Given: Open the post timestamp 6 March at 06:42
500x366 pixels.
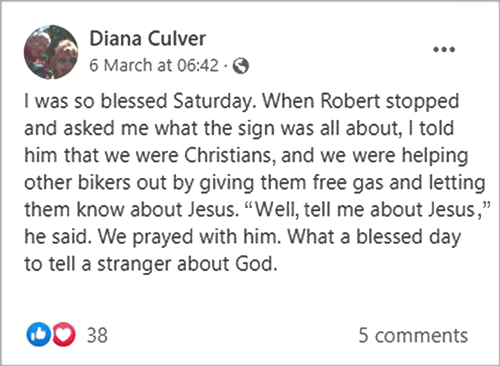Looking at the screenshot, I should [x=154, y=65].
